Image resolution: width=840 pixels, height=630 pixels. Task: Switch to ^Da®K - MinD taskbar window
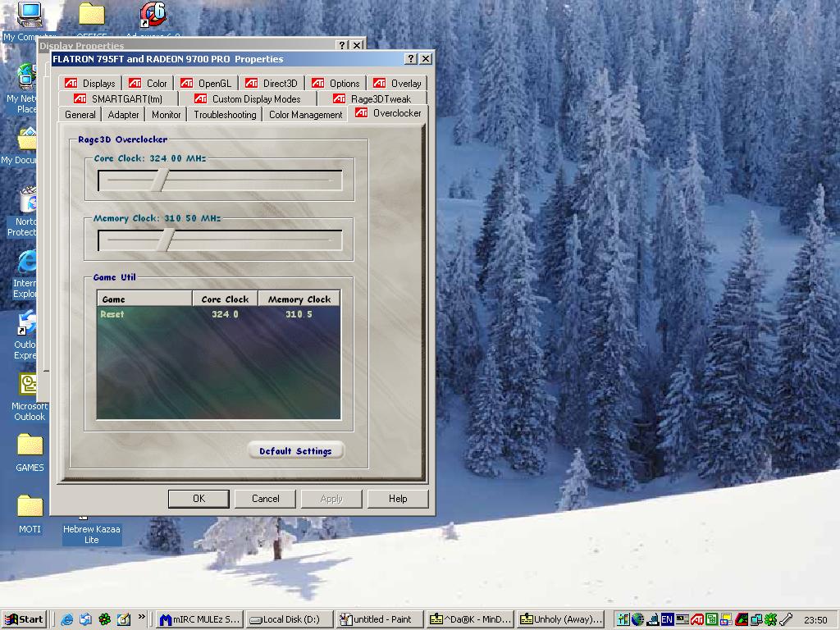[x=470, y=619]
